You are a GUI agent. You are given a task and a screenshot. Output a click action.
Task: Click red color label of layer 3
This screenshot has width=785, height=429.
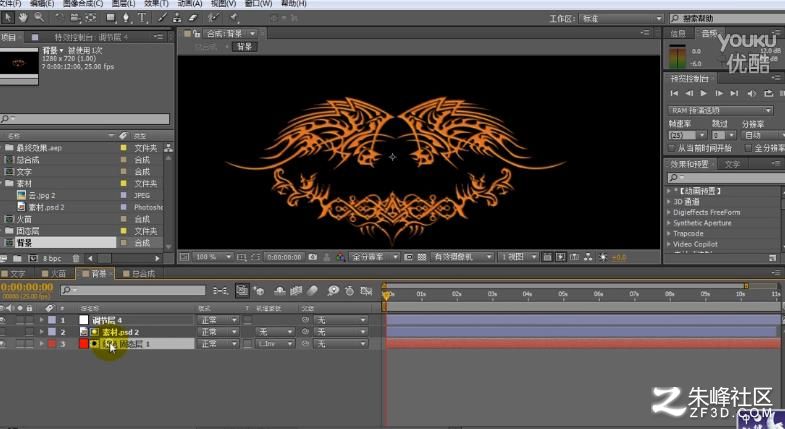click(x=52, y=344)
